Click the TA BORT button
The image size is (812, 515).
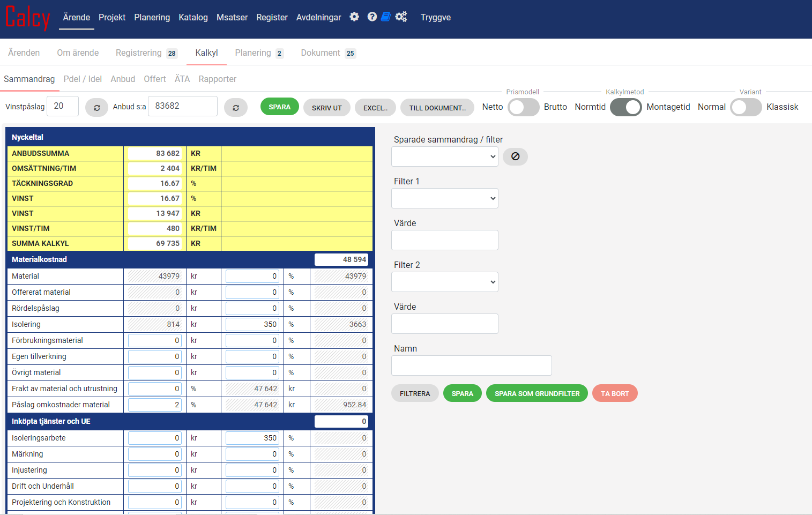(x=614, y=393)
